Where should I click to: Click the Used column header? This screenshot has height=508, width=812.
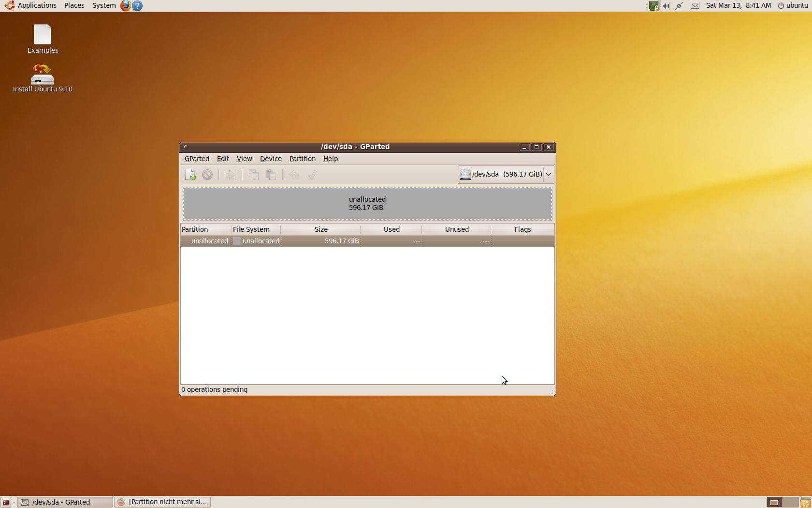click(x=391, y=229)
